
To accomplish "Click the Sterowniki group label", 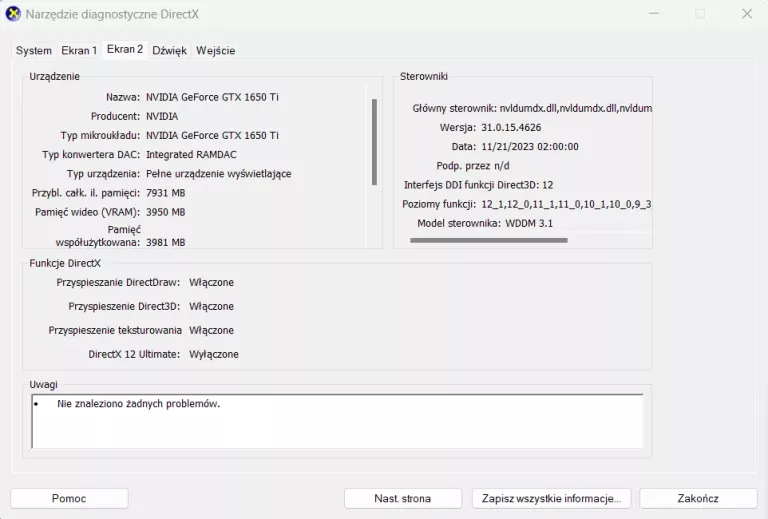I will (424, 76).
